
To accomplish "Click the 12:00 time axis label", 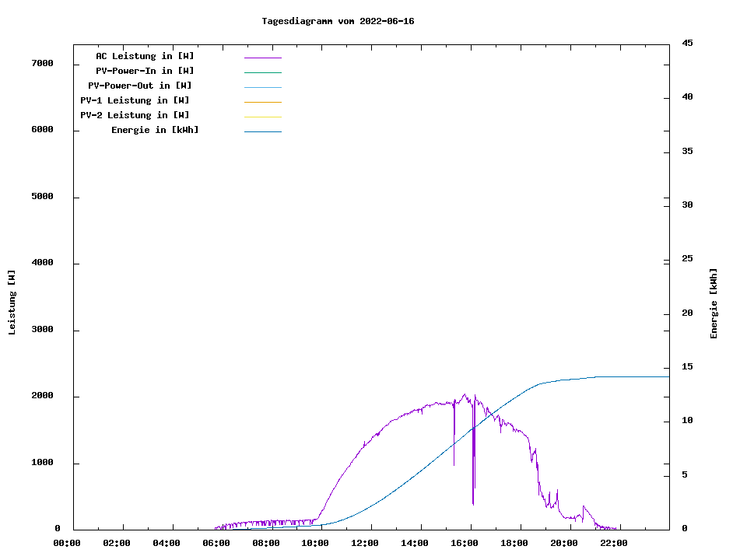I will pyautogui.click(x=365, y=543).
